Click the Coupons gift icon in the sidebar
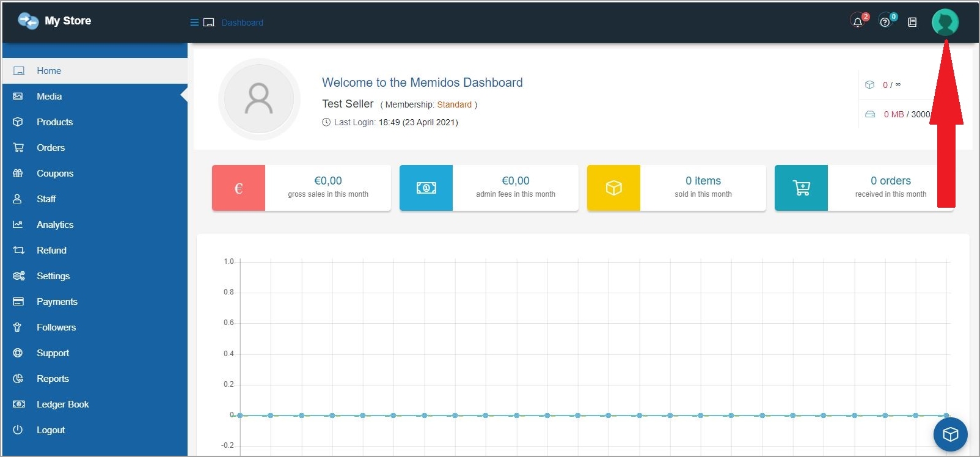The width and height of the screenshot is (980, 457). click(x=18, y=174)
